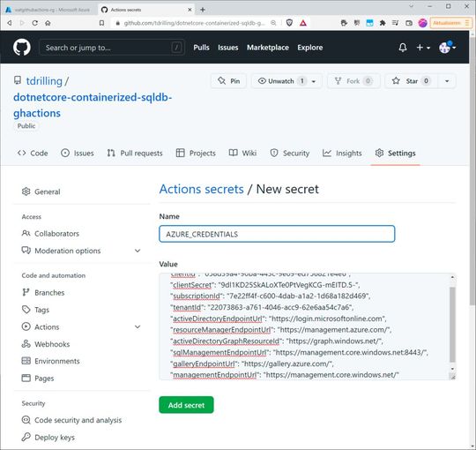The width and height of the screenshot is (476, 450).
Task: Click the zoom magnifier in address bar
Action: [x=273, y=23]
